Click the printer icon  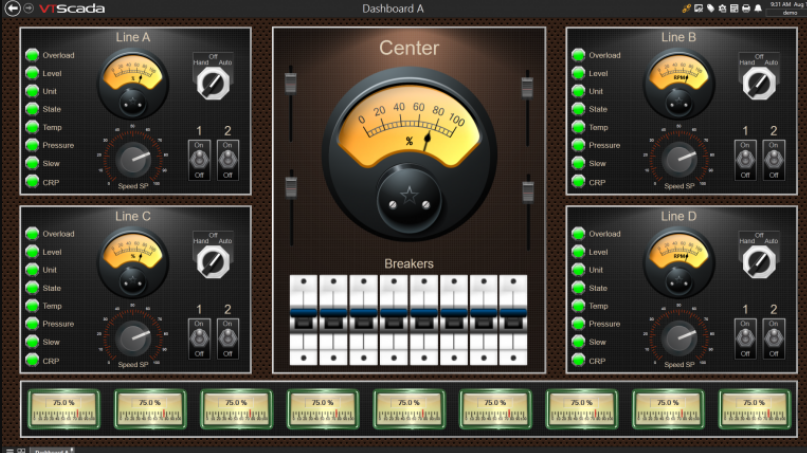[746, 8]
